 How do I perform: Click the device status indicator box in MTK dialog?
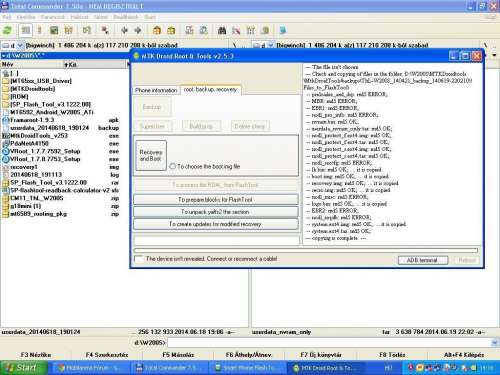click(x=139, y=259)
